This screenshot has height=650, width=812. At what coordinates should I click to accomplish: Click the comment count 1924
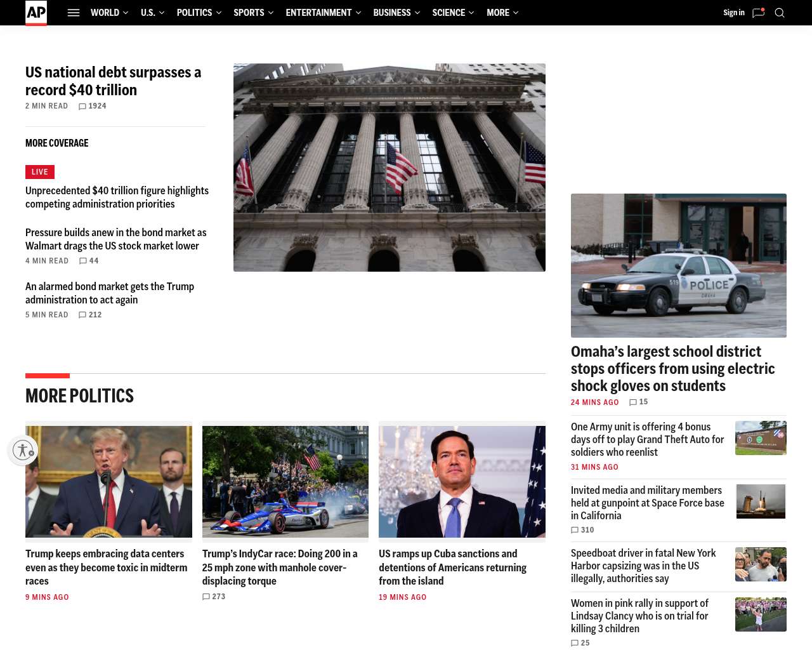pos(98,107)
